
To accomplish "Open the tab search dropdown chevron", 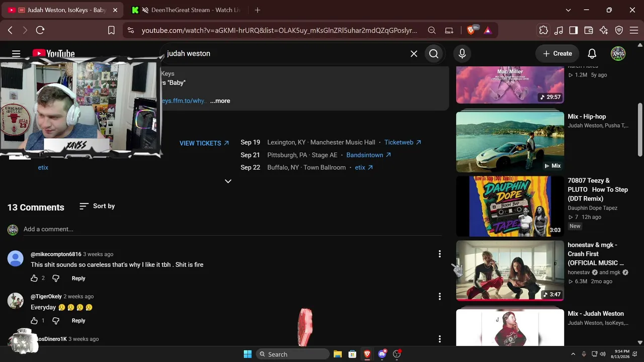I will [x=568, y=10].
